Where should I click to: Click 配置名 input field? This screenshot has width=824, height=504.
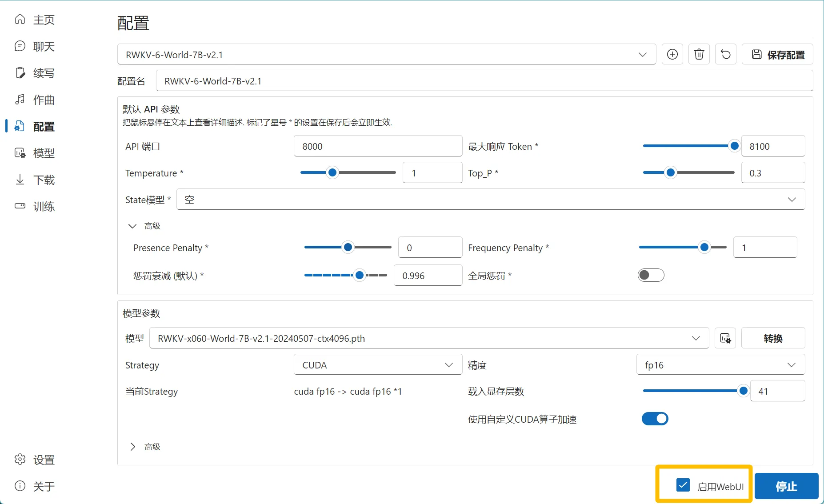(484, 81)
